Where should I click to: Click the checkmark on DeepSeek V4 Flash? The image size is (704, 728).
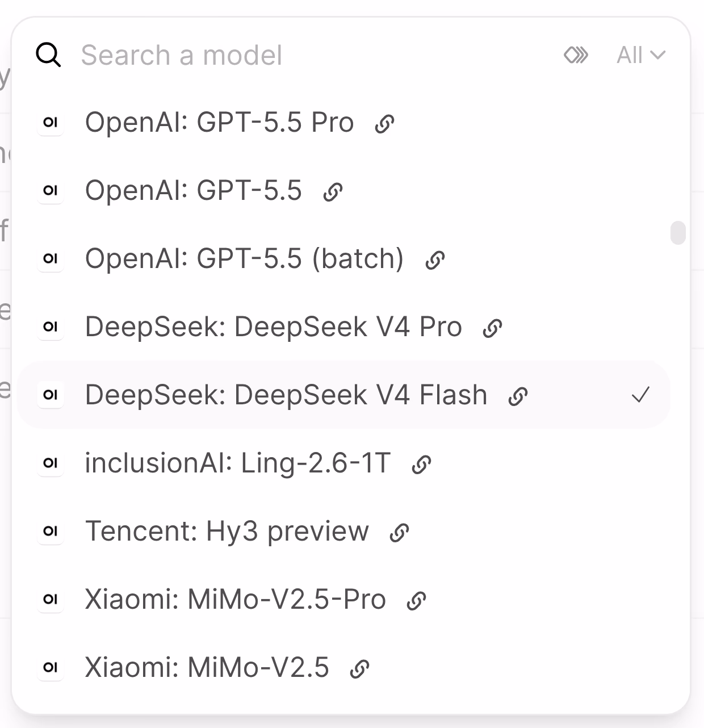coord(640,395)
